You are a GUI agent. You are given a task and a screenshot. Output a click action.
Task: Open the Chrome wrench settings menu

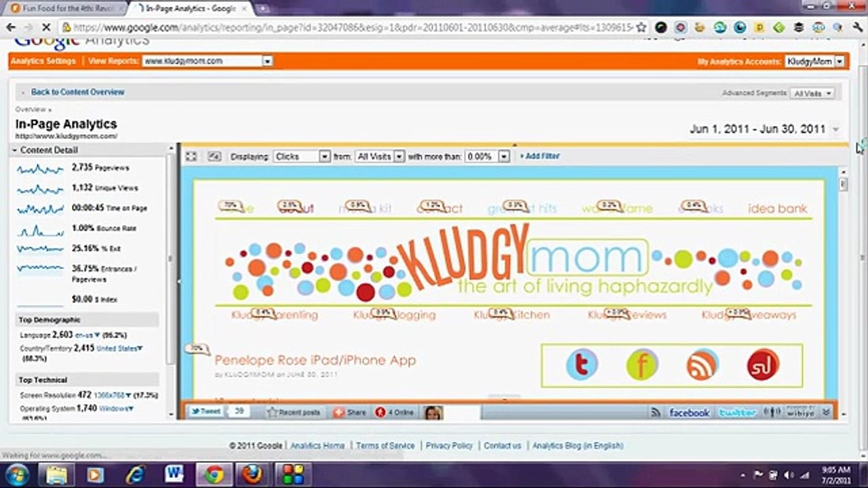[857, 28]
